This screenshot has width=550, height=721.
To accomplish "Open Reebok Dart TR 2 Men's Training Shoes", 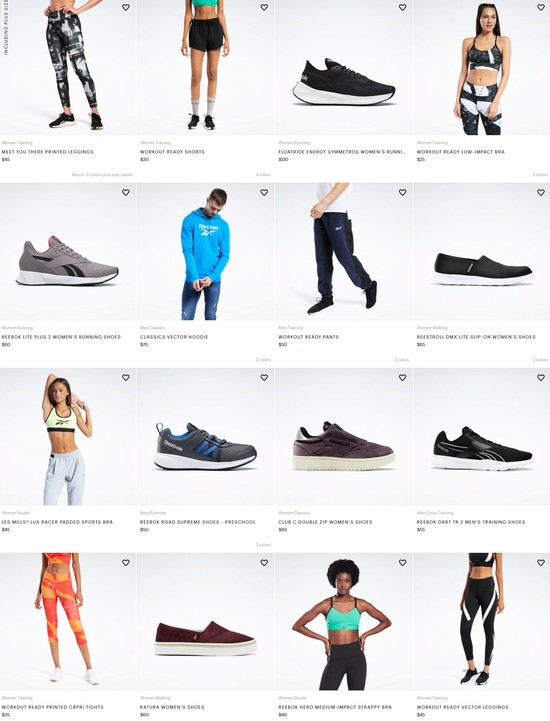I will (471, 522).
